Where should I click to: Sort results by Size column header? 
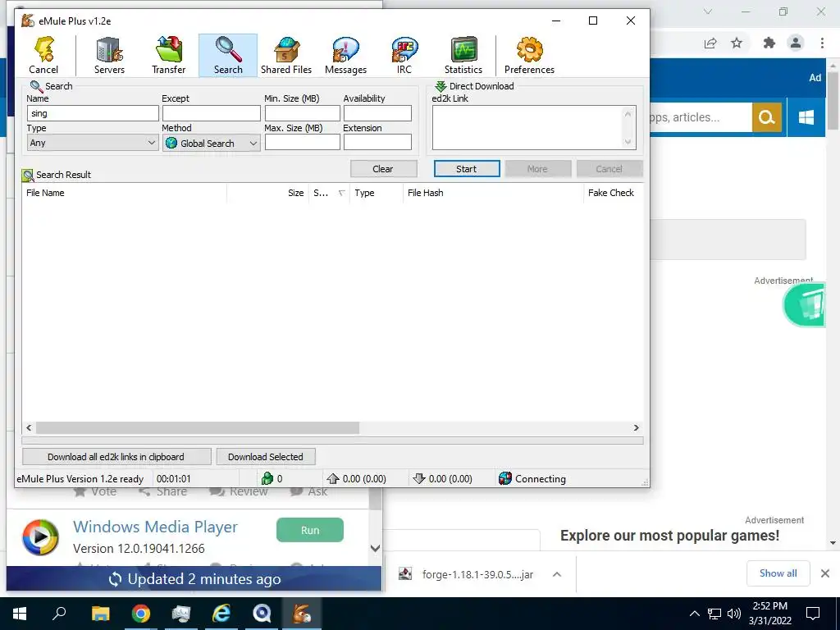(268, 193)
